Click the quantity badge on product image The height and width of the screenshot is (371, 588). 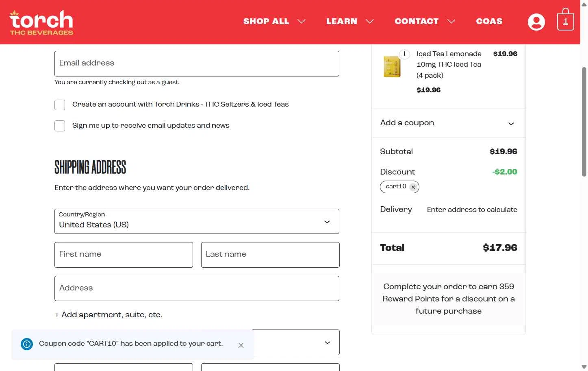tap(404, 54)
